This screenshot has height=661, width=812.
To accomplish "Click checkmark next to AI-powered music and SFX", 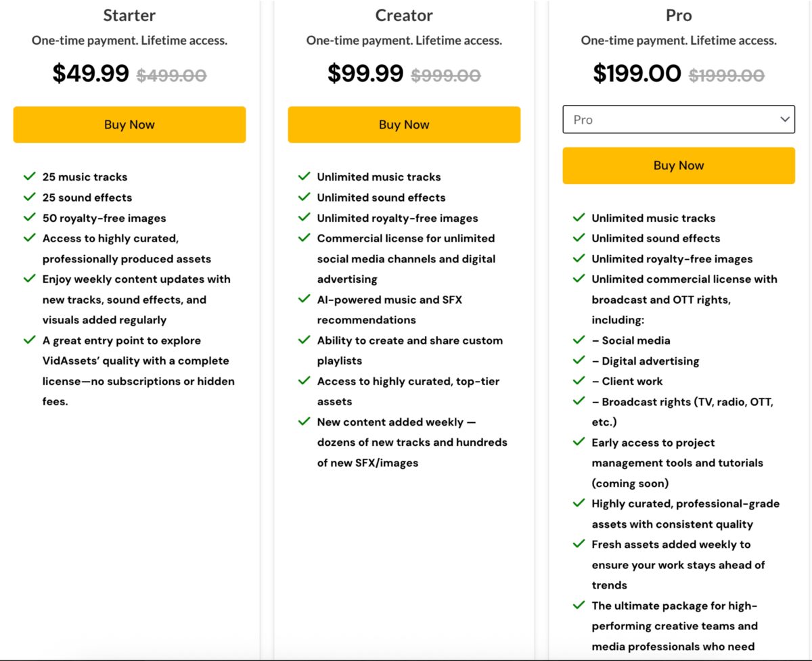I will (304, 298).
